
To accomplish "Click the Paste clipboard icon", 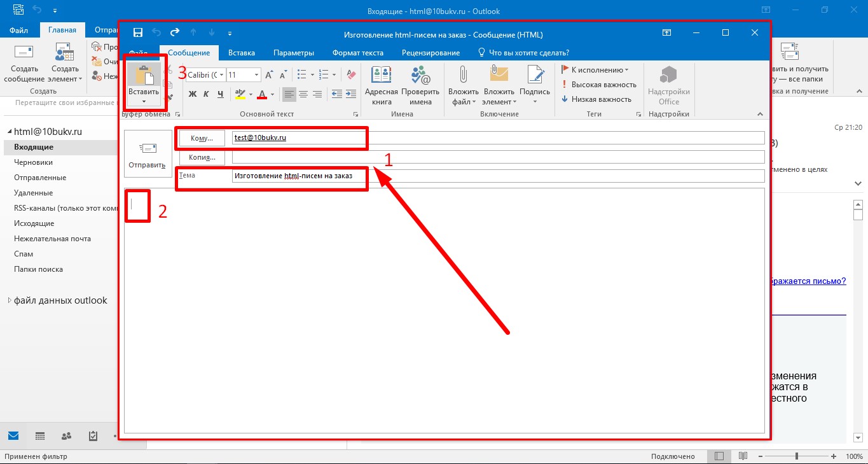I will [144, 74].
